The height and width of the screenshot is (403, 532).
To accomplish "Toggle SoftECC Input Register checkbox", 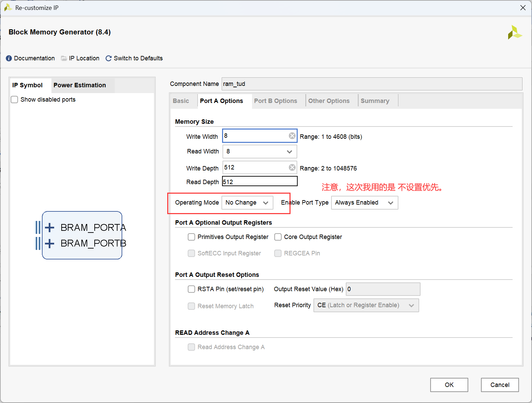I will 191,253.
